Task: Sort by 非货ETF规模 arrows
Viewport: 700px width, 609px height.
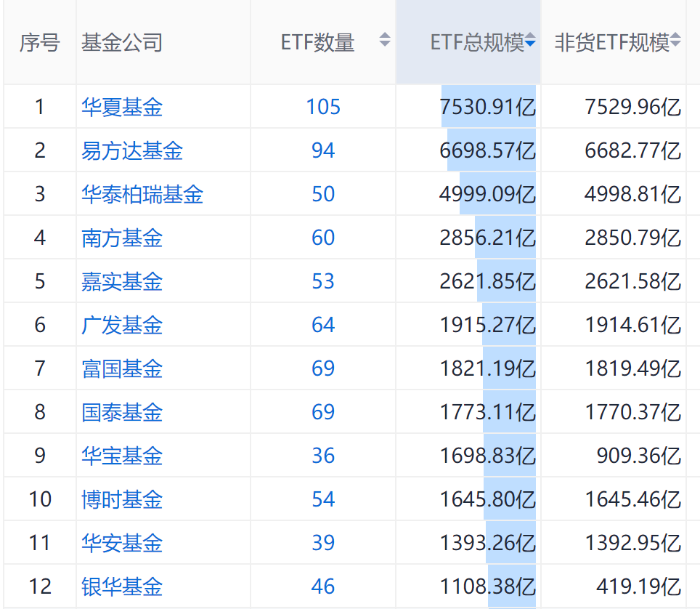Action: point(675,40)
